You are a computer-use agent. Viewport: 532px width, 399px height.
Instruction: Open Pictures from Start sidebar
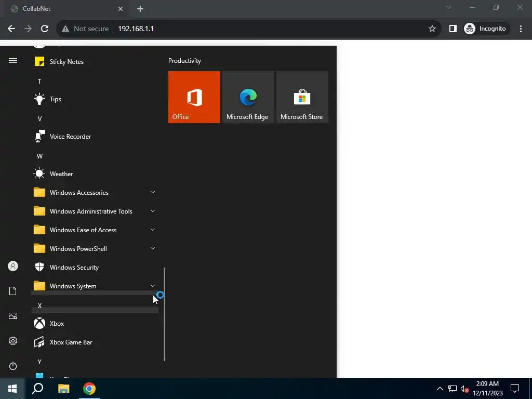pos(13,316)
